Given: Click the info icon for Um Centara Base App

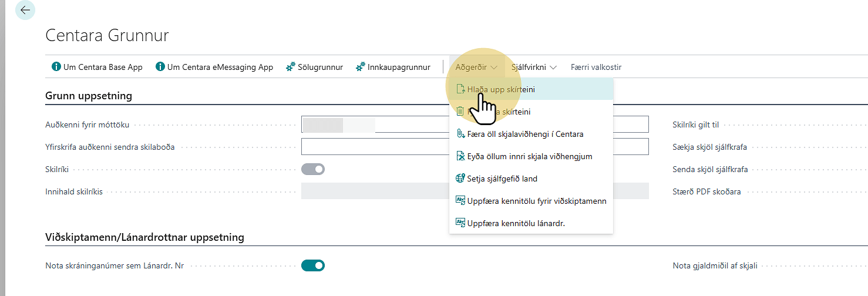Looking at the screenshot, I should (x=56, y=67).
